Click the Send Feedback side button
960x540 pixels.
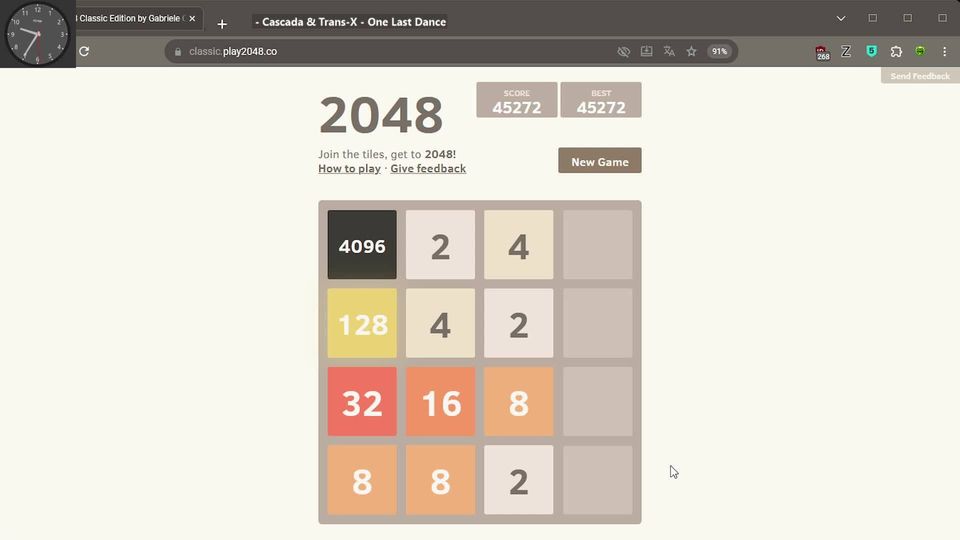pyautogui.click(x=919, y=76)
